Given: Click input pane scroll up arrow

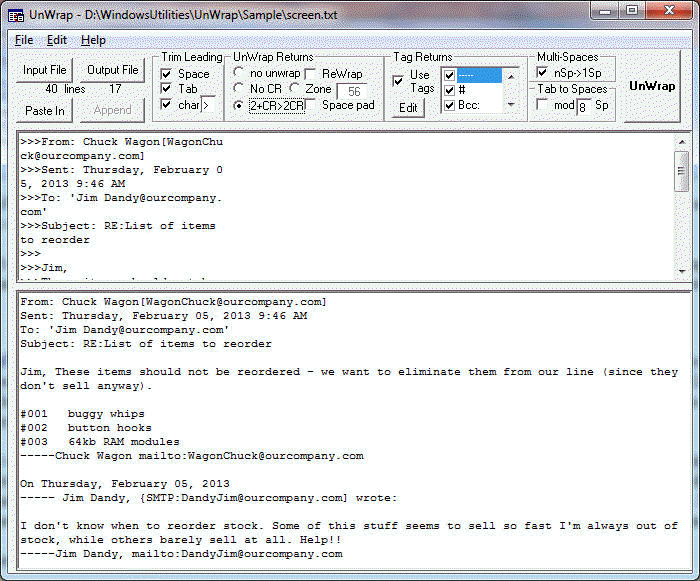Looking at the screenshot, I should coord(682,142).
